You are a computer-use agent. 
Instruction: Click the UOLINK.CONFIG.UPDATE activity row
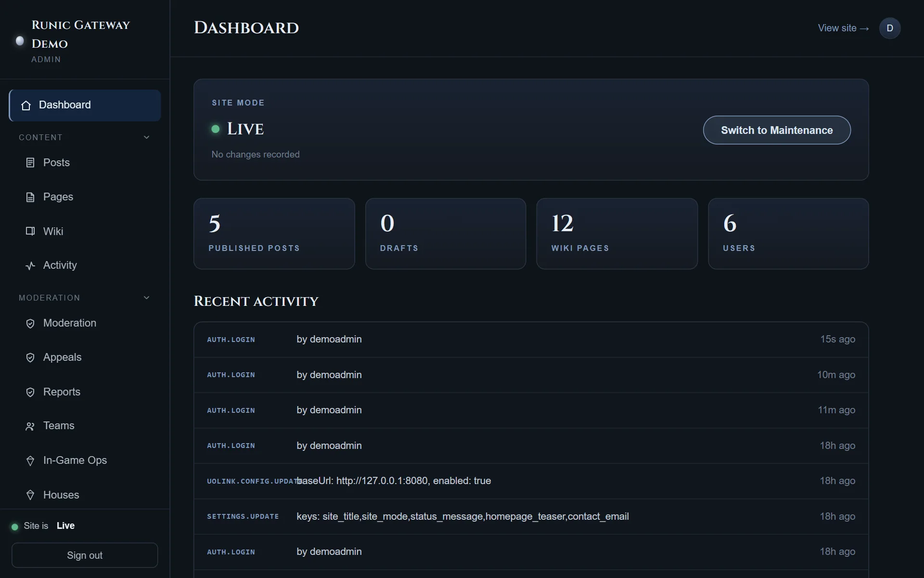[x=531, y=481]
